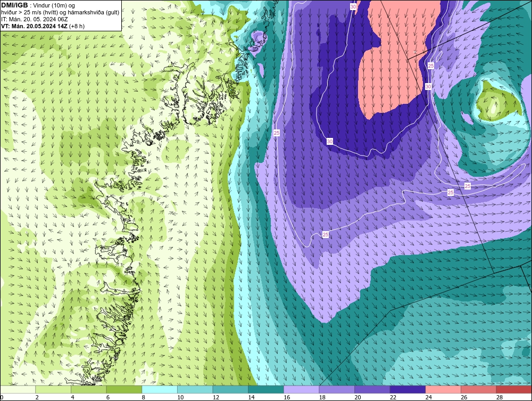532x401 pixels.
Task: Click the legend scale value 2
Action: pyautogui.click(x=37, y=397)
